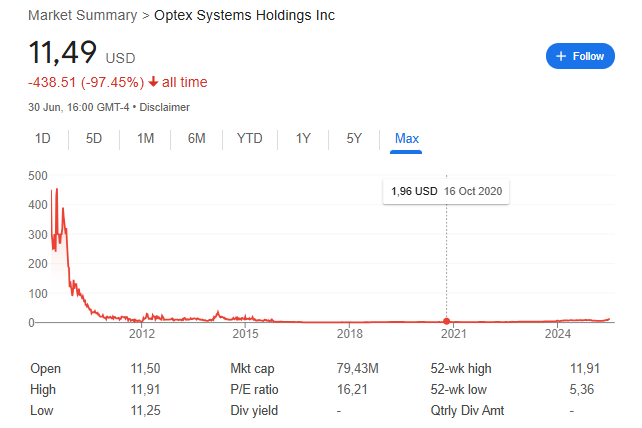The width and height of the screenshot is (642, 428).
Task: Click the Follow button
Action: 580,56
